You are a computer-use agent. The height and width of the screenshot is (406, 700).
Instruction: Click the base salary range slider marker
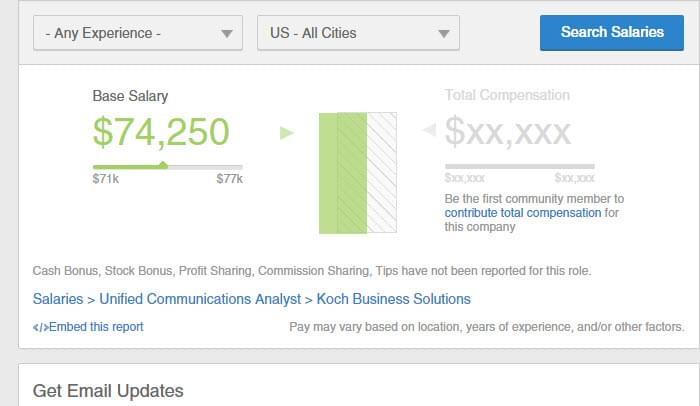pos(164,165)
